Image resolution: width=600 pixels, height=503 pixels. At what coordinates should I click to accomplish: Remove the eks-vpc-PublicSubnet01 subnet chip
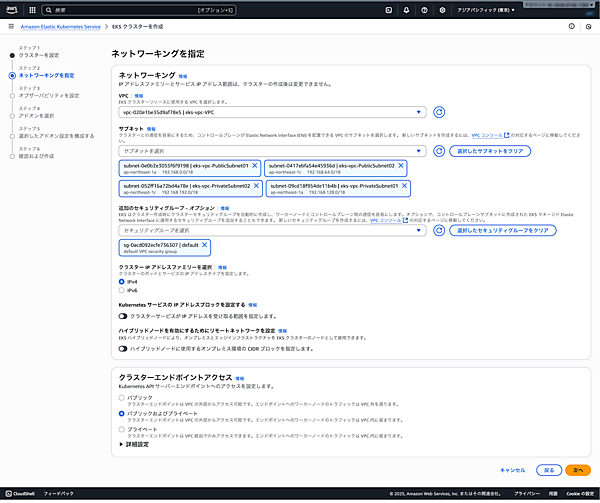(255, 165)
